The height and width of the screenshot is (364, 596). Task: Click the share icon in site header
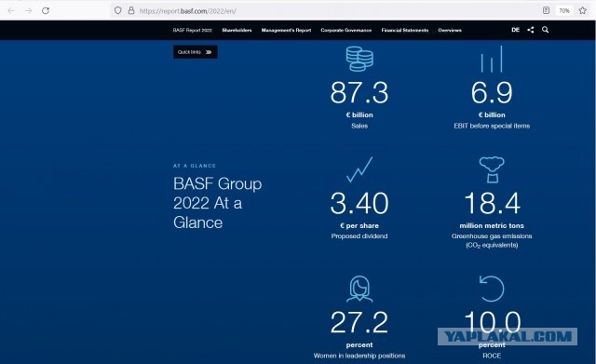(x=531, y=30)
